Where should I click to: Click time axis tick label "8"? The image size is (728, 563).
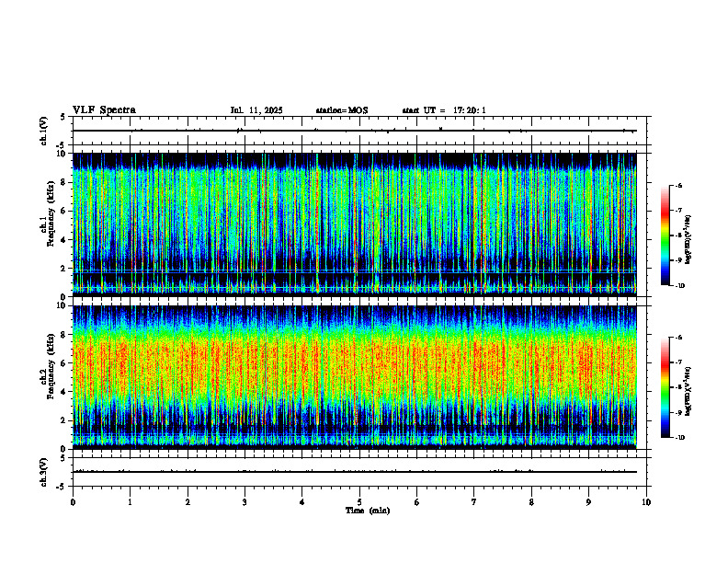click(531, 502)
